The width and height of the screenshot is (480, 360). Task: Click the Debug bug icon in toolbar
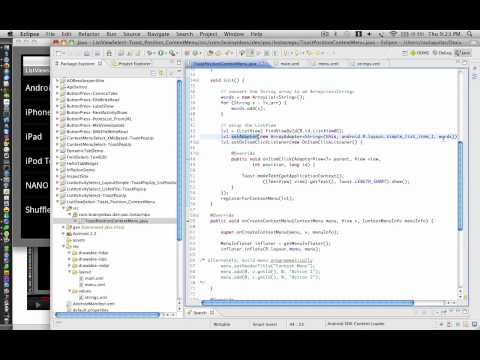point(151,53)
